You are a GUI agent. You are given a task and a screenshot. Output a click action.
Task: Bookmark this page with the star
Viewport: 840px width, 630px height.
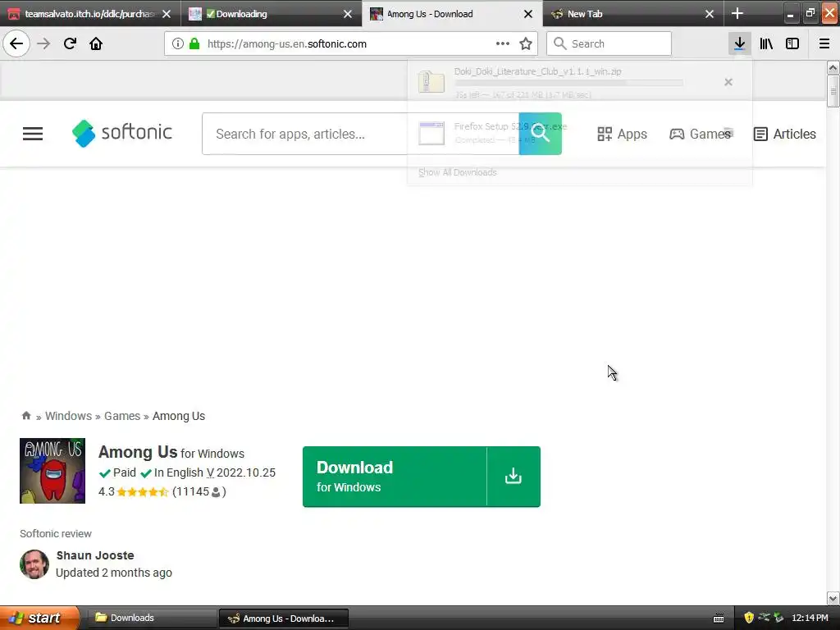point(526,43)
